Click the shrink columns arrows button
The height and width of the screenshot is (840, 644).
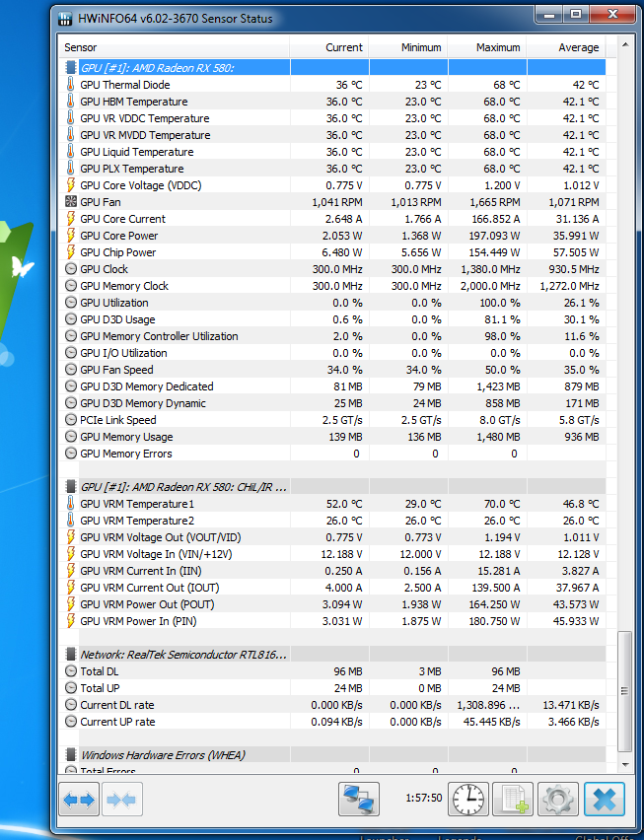click(x=121, y=800)
